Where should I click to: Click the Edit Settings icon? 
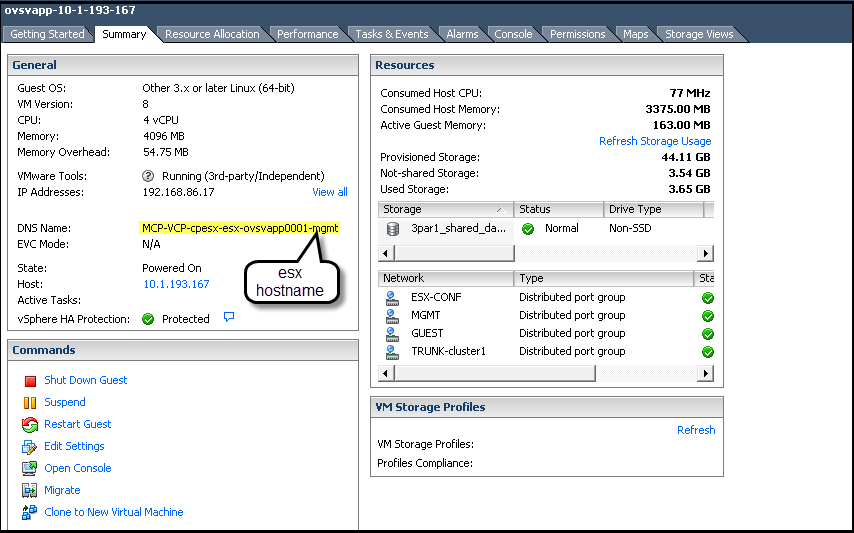coord(29,447)
